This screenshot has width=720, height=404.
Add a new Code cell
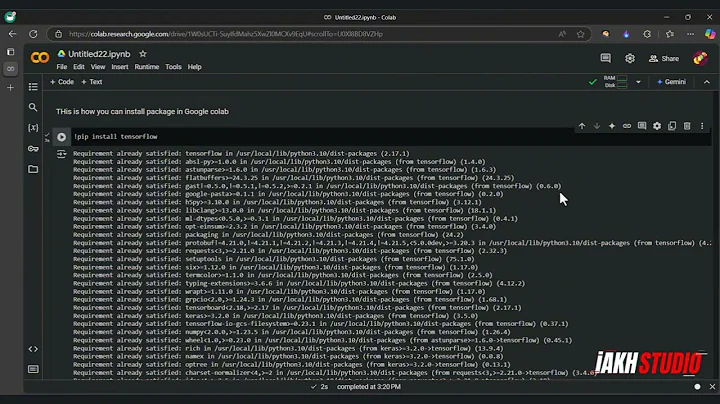tap(62, 82)
